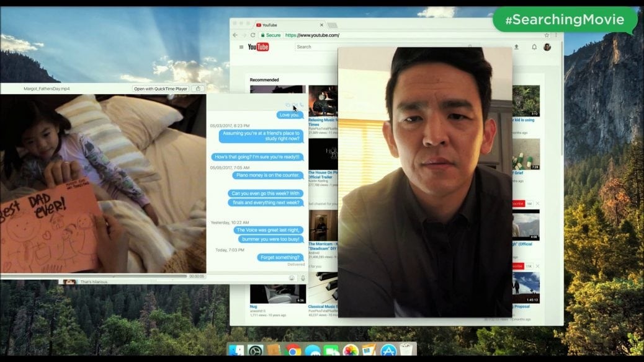Viewport: 644px width, 362px height.
Task: Open the emoji picker in Messages
Action: (292, 278)
